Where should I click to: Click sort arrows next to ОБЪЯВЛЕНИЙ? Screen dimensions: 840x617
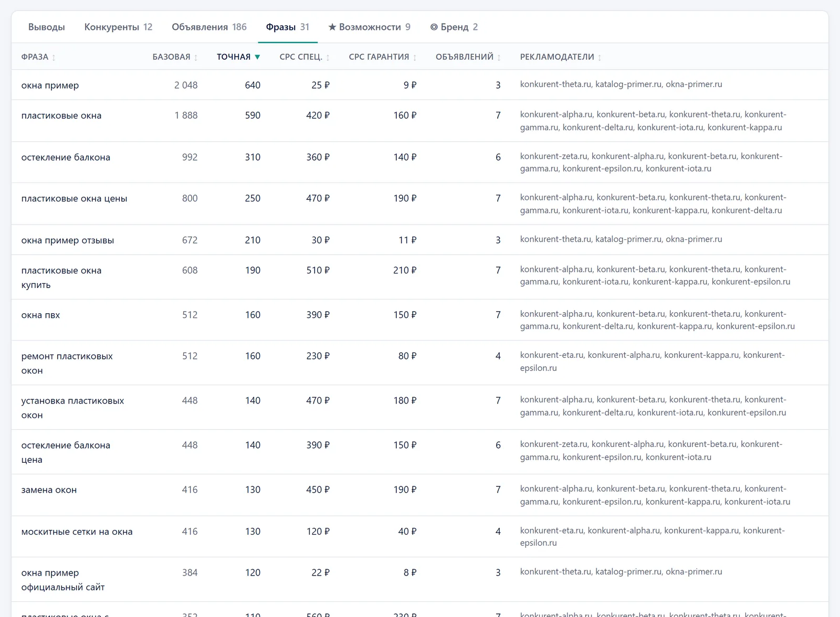click(x=499, y=57)
